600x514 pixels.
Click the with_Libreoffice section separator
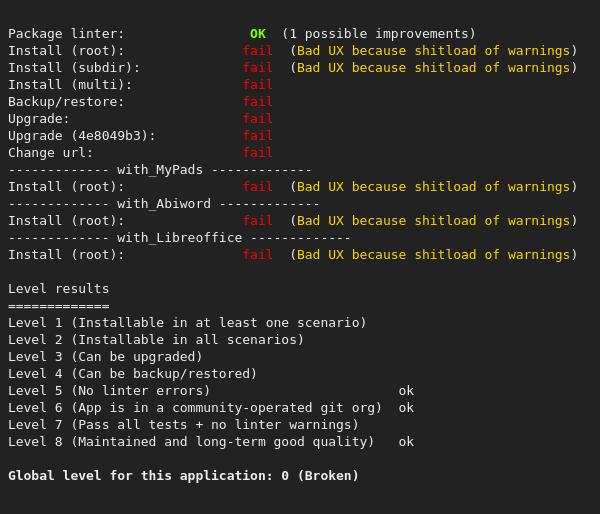click(179, 238)
